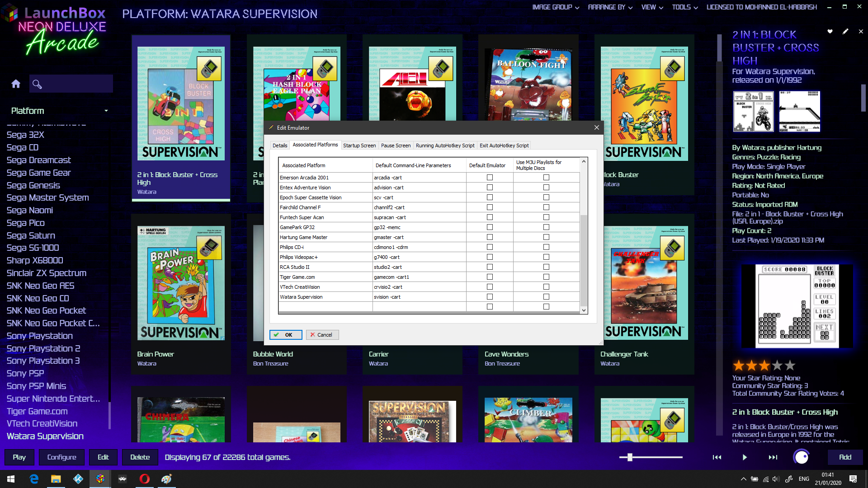Image resolution: width=868 pixels, height=488 pixels.
Task: Expand the Platform dropdown in sidebar
Action: (106, 111)
